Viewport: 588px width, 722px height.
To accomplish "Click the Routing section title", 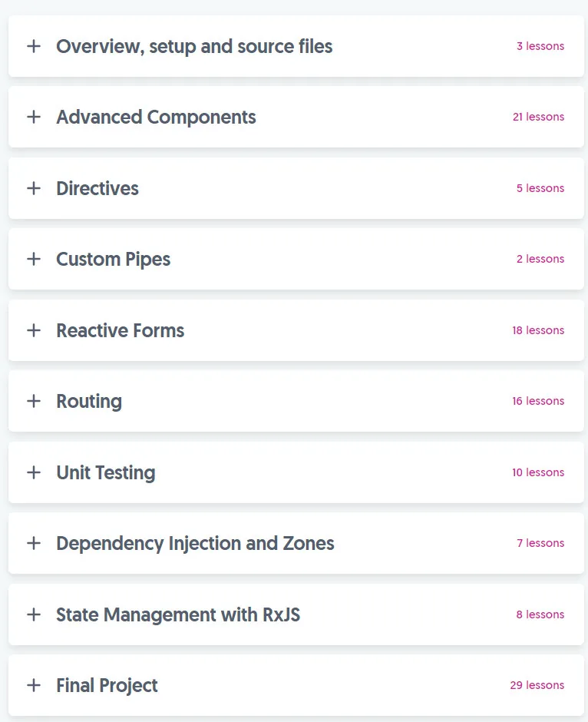I will [x=89, y=402].
